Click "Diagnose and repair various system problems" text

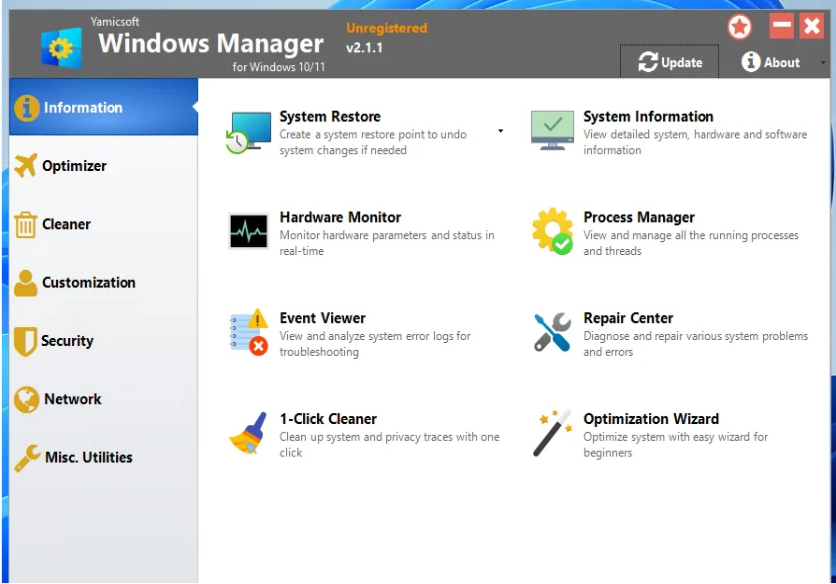696,343
